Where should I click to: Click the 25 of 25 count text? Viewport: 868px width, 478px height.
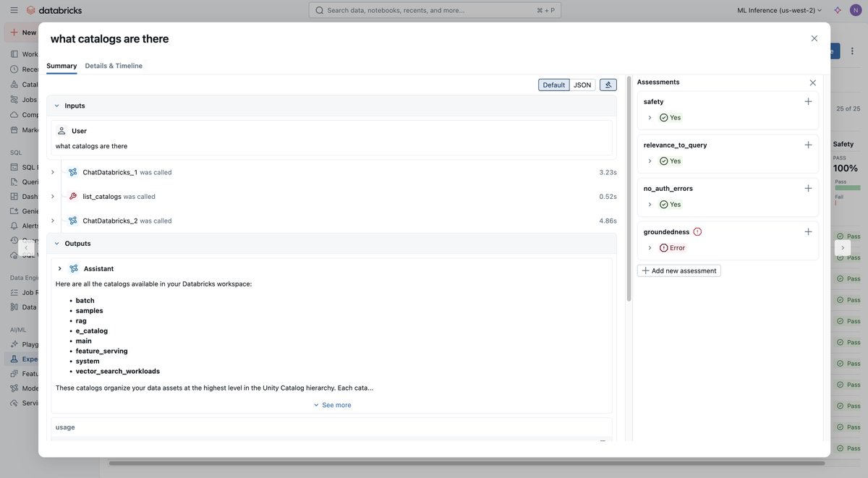tap(848, 108)
